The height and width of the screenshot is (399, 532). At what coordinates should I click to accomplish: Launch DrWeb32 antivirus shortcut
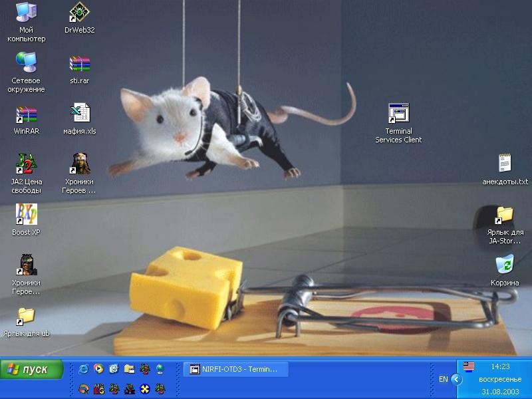tap(80, 13)
